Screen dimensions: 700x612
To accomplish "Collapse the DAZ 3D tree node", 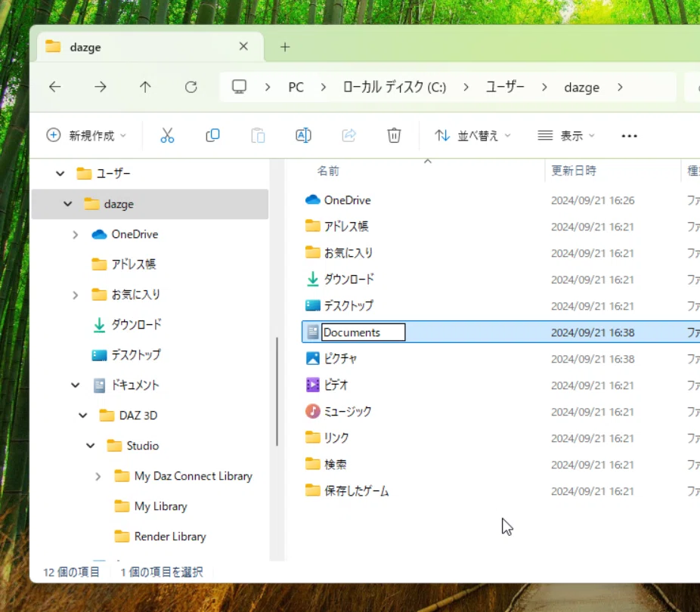I will [83, 416].
